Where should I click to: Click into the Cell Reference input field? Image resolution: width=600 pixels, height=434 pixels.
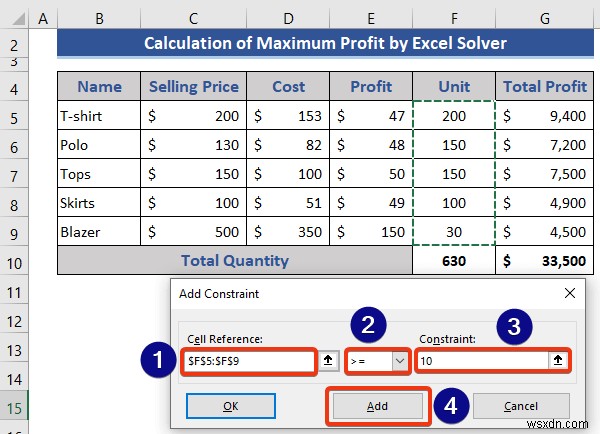[x=249, y=360]
